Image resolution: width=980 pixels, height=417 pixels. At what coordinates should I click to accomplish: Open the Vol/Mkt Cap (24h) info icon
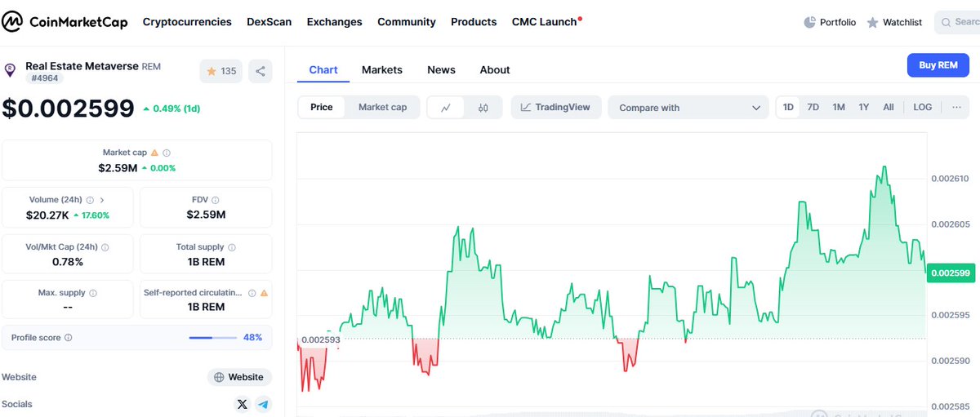click(x=105, y=247)
